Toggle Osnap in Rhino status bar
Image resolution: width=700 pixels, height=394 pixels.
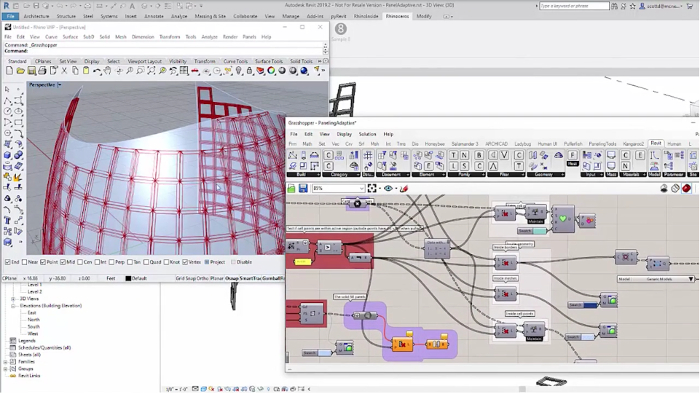coord(232,278)
